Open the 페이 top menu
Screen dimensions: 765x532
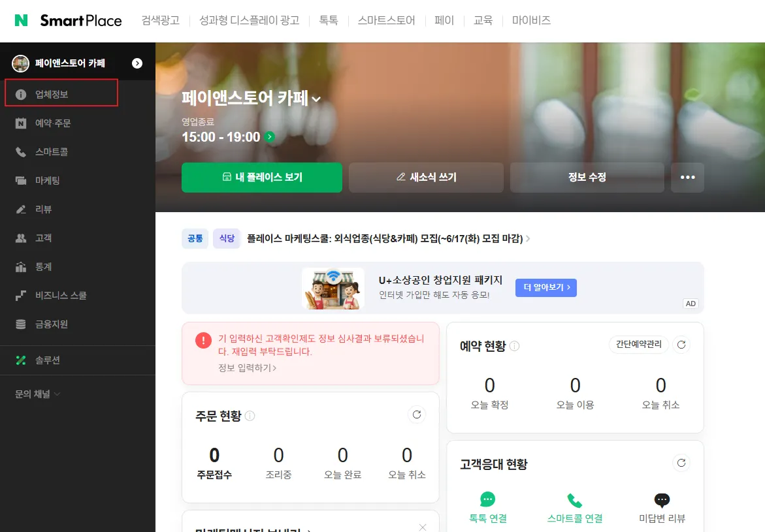tap(444, 20)
